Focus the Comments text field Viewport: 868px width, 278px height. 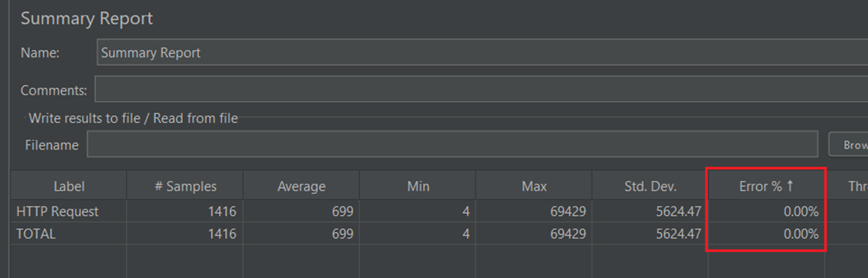481,89
